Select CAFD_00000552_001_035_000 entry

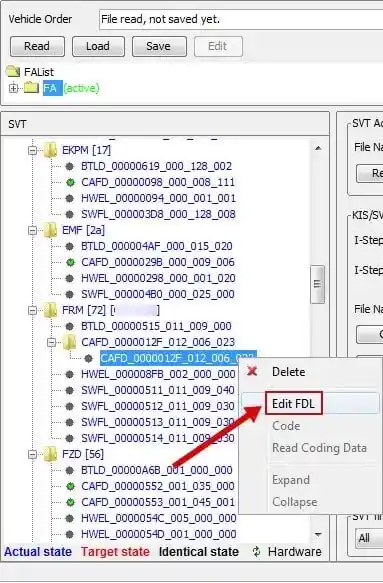click(x=158, y=486)
